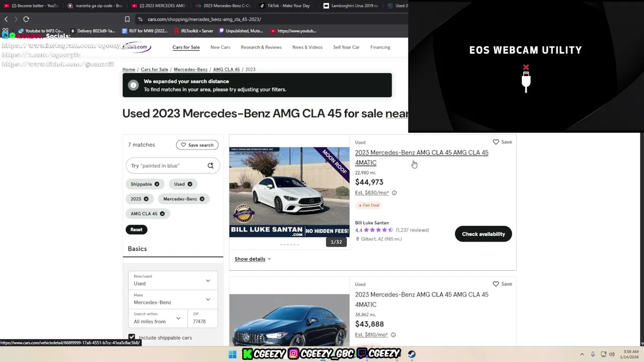Remove the Shippable filter chip
This screenshot has width=644, height=362.
(157, 184)
